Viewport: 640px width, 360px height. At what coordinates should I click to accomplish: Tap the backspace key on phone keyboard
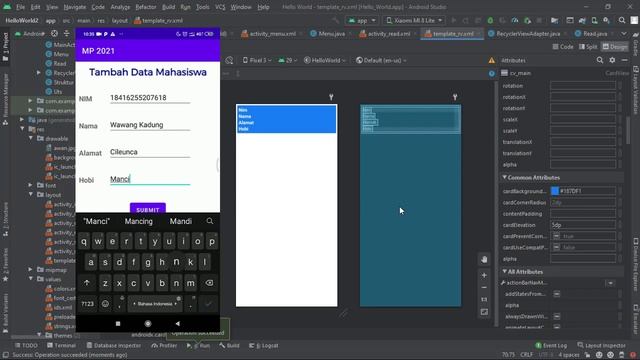pyautogui.click(x=209, y=283)
